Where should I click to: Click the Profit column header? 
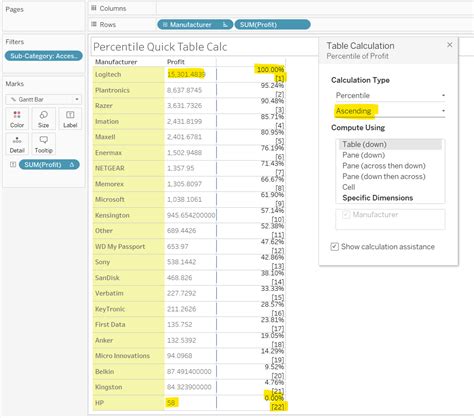click(x=176, y=62)
